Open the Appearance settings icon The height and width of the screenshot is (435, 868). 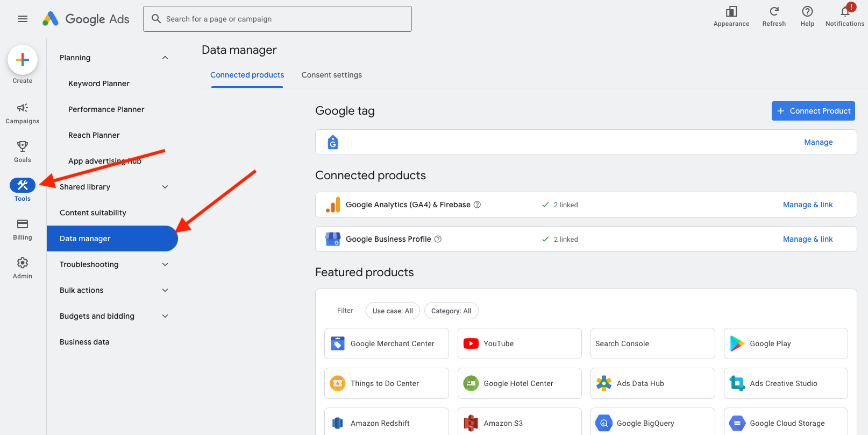[731, 12]
